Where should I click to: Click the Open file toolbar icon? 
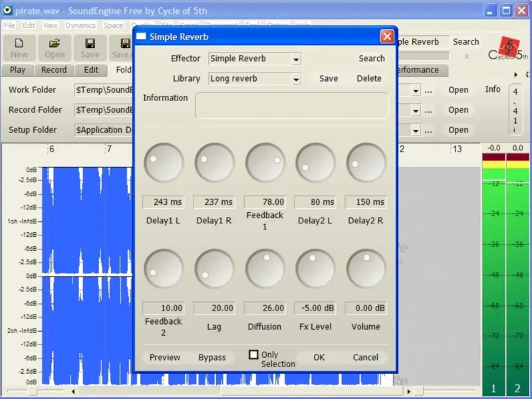tap(55, 48)
